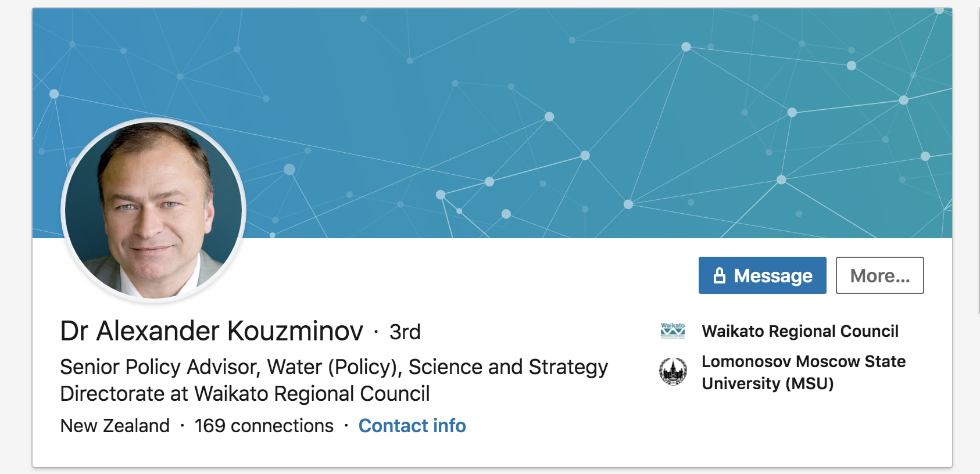This screenshot has width=980, height=474.
Task: Click the Waikato Regional Council company name
Action: [x=800, y=331]
